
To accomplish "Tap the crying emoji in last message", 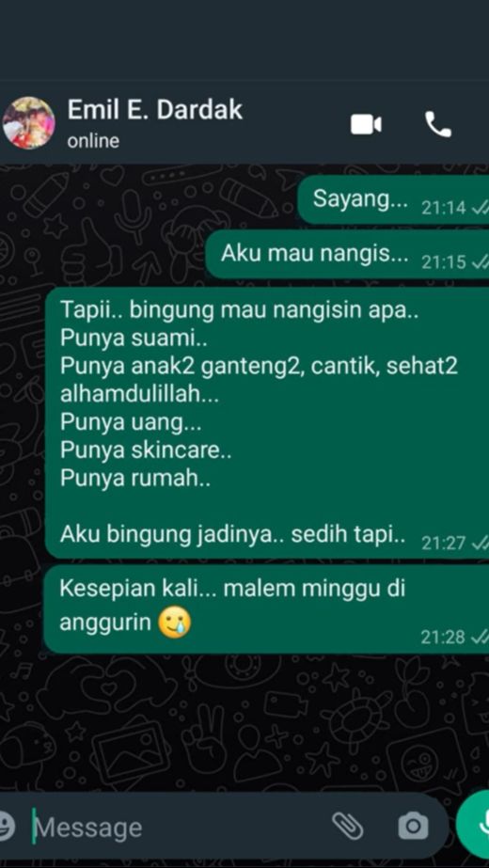I will point(175,623).
